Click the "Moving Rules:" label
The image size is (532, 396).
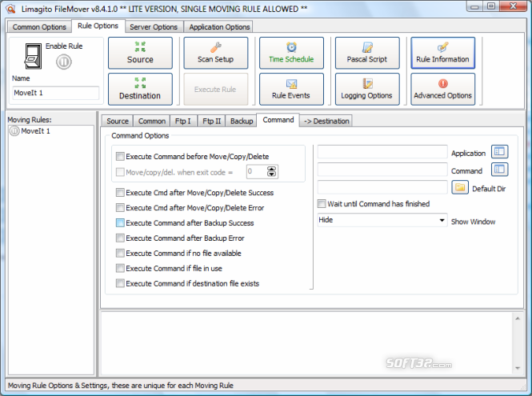click(x=30, y=120)
